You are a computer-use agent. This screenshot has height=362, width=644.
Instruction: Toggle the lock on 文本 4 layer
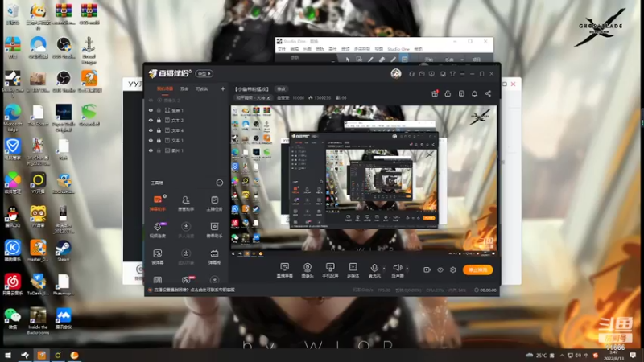159,130
